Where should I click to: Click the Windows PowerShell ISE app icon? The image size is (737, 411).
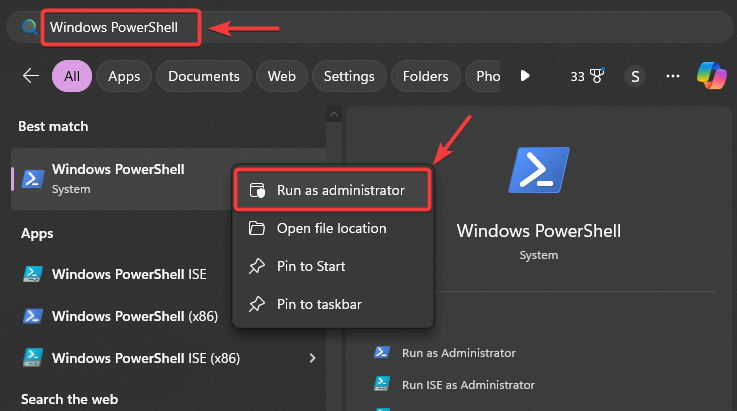point(33,274)
